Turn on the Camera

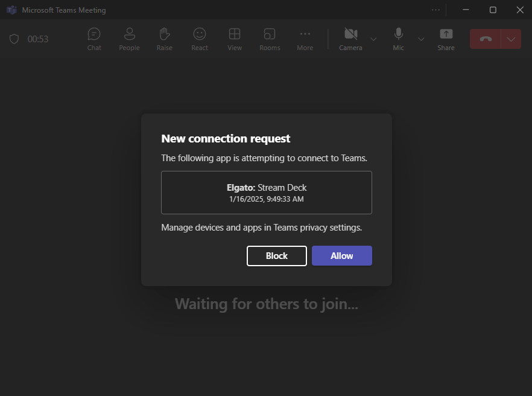350,39
